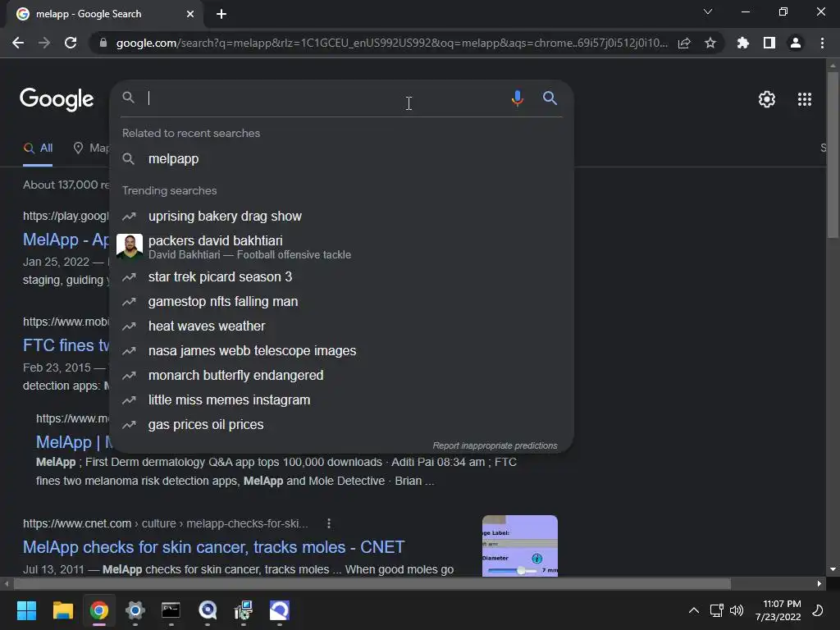
Task: Share this page icon in address bar
Action: tap(684, 43)
